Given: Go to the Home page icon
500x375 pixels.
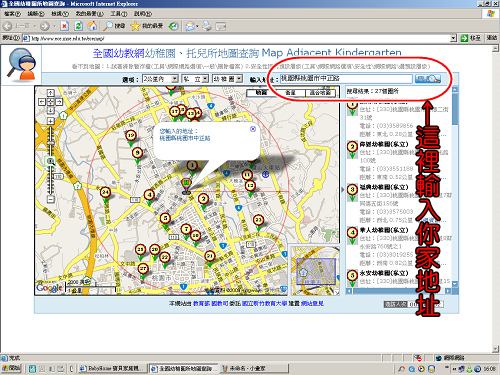Looking at the screenshot, I should [92, 26].
